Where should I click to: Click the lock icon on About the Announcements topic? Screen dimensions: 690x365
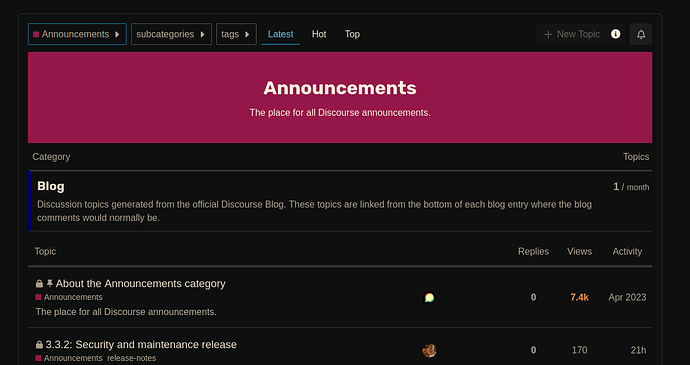pos(39,284)
